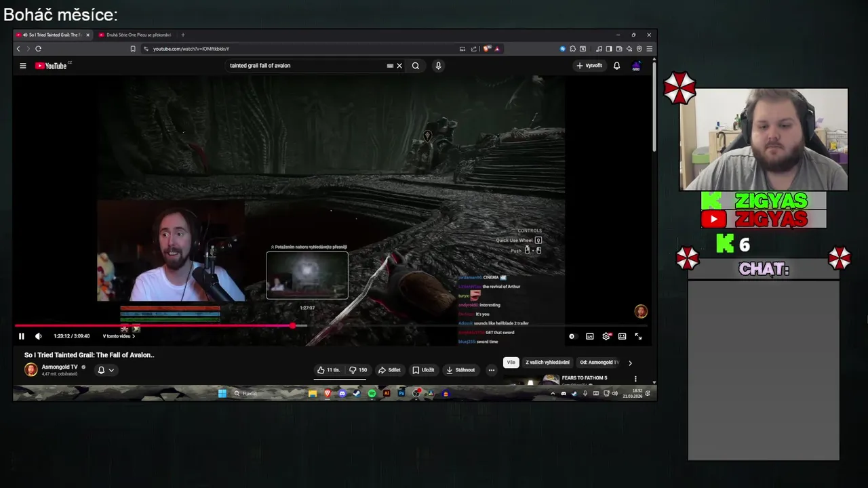Viewport: 868px width, 488px height.
Task: Go to the YouTube home logo
Action: point(53,66)
